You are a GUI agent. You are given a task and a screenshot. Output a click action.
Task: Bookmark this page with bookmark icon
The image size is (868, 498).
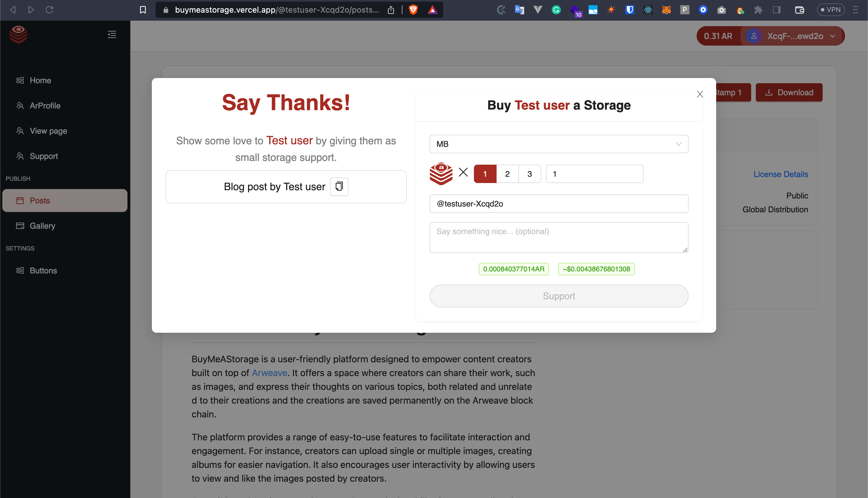point(143,10)
